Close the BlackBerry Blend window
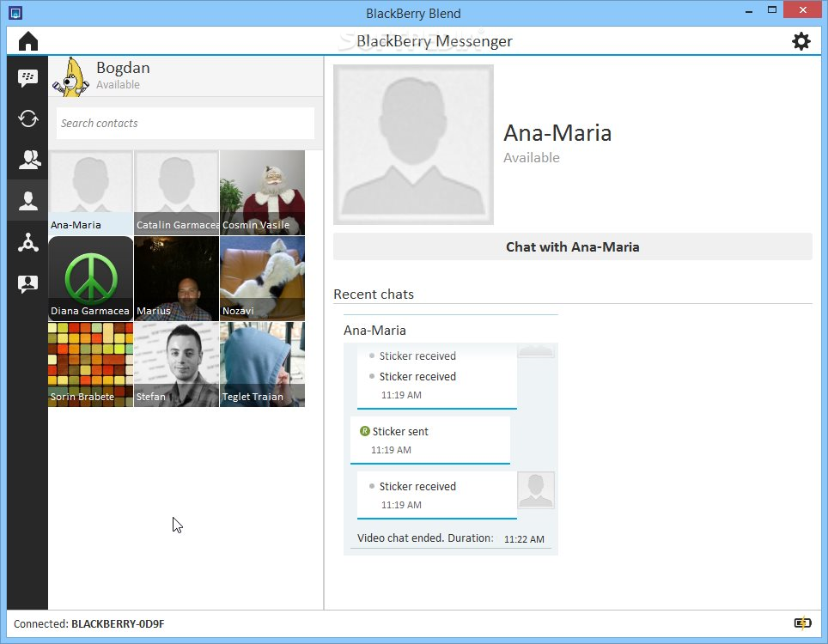828x644 pixels. 802,10
